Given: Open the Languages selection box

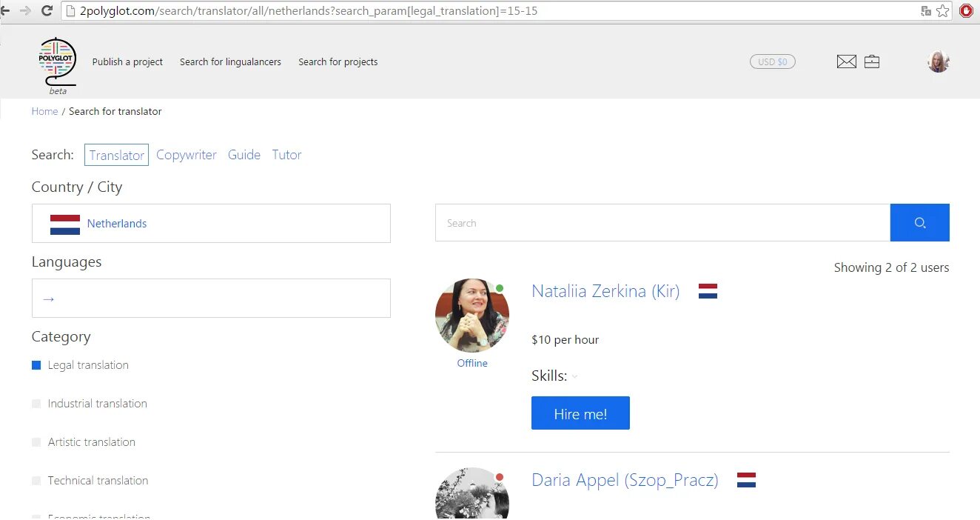Looking at the screenshot, I should coord(211,299).
